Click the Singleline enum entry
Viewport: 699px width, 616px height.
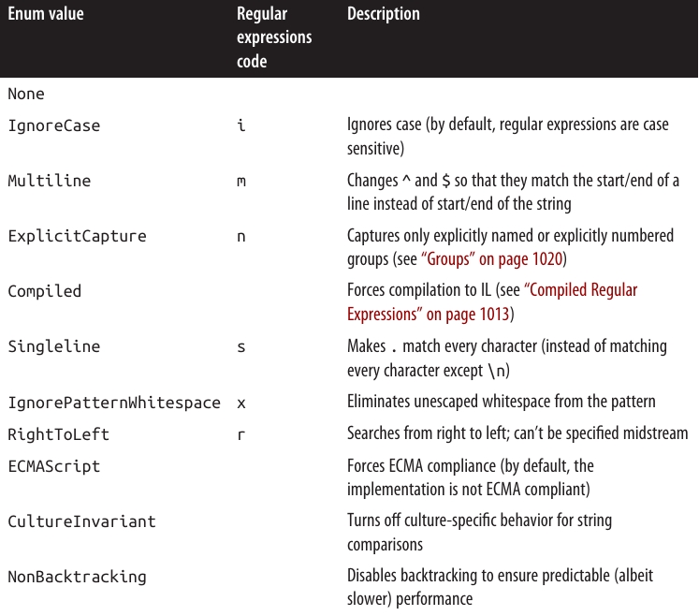(x=53, y=346)
